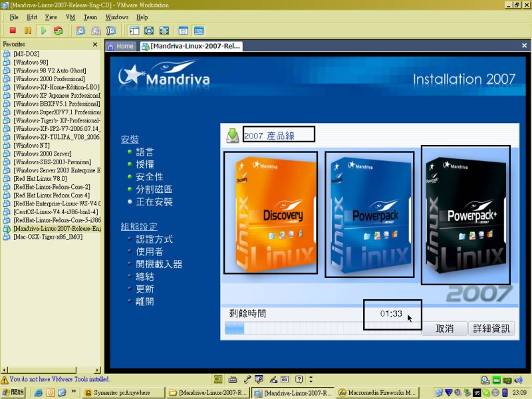Click "You do not have VMware Tools installed"
532x399 pixels.
tap(59, 379)
